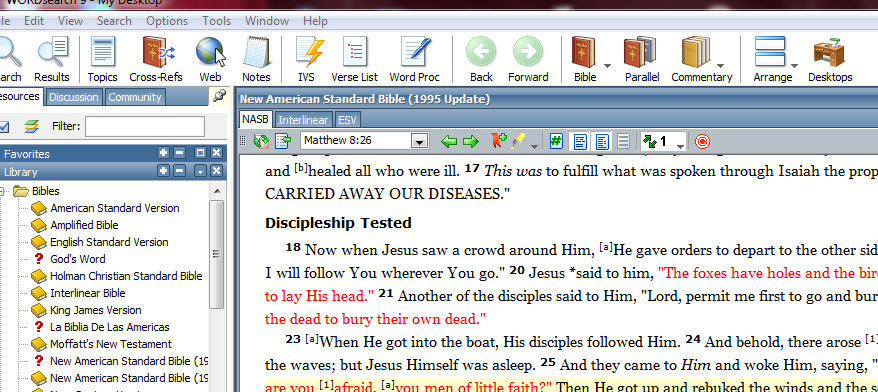Launch the Web globe tool
878x392 pixels.
pyautogui.click(x=211, y=59)
